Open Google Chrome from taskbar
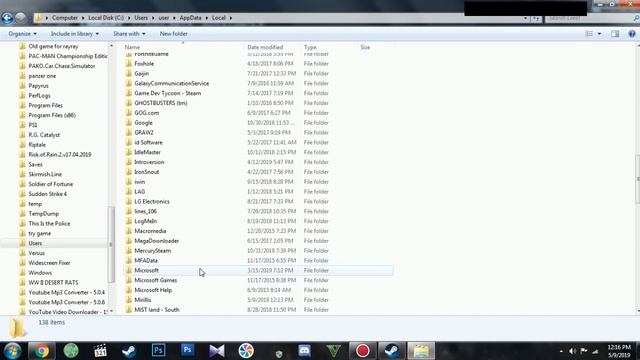640x360 pixels. coord(41,351)
